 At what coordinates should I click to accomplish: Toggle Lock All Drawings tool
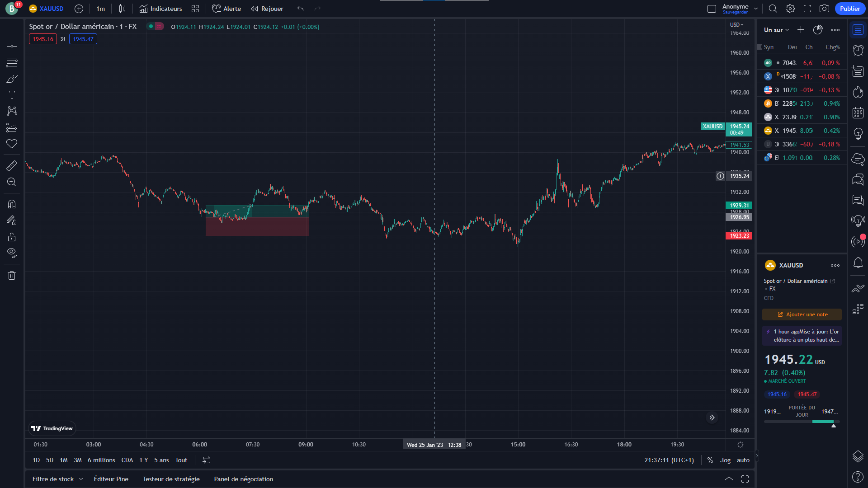pos(12,237)
